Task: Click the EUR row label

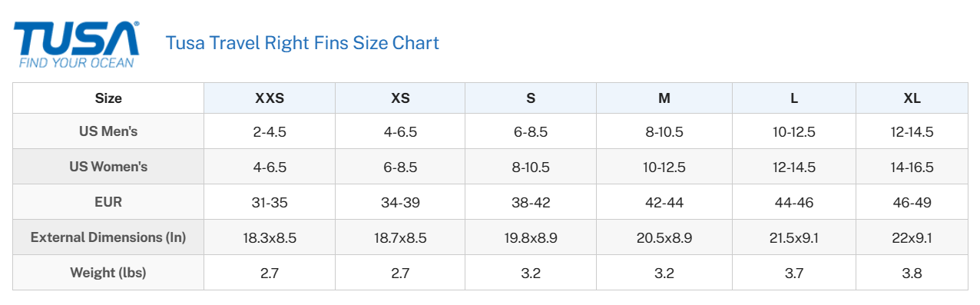Action: pos(108,202)
